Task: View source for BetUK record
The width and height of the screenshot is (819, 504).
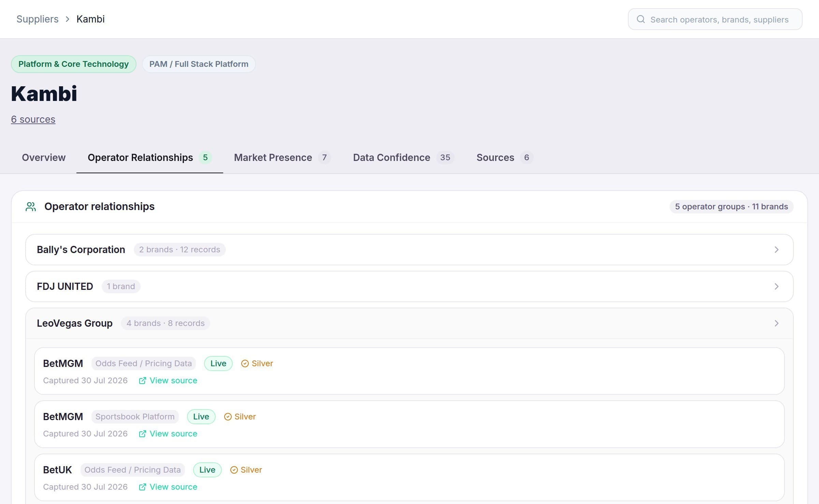Action: tap(168, 487)
